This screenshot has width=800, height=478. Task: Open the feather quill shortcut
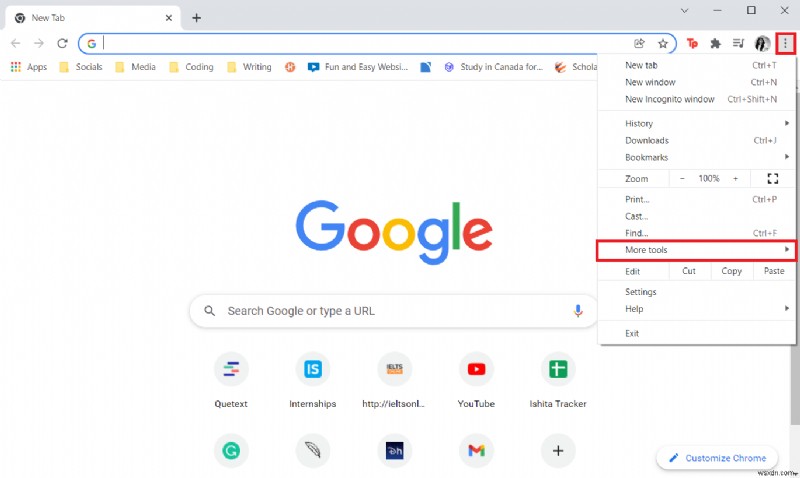(313, 450)
